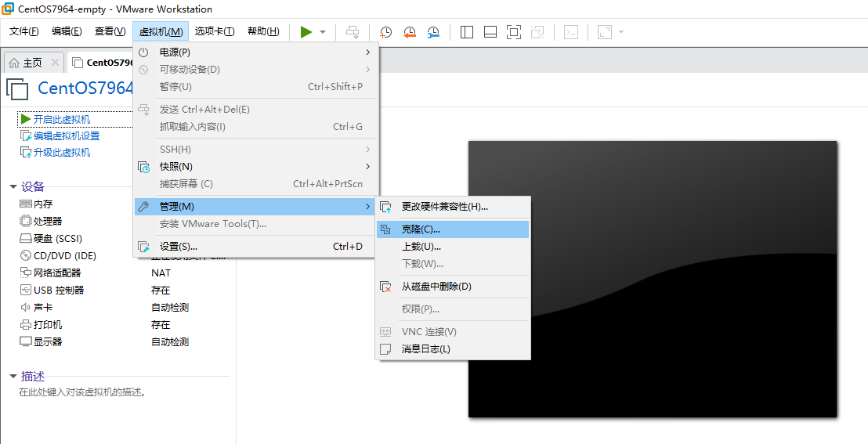Open the stretch display dropdown arrow
868x444 pixels.
pyautogui.click(x=621, y=32)
